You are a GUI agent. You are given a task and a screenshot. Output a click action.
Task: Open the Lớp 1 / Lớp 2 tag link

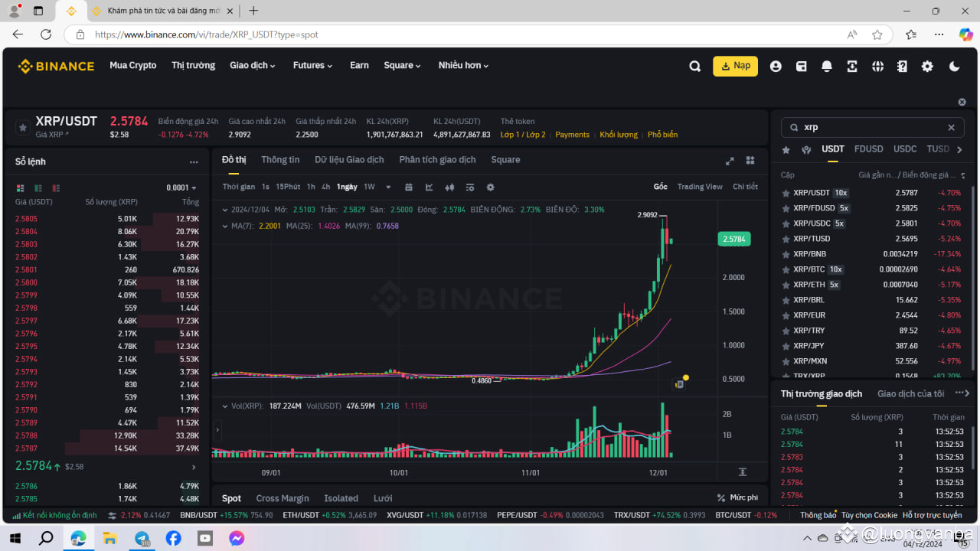pos(523,135)
